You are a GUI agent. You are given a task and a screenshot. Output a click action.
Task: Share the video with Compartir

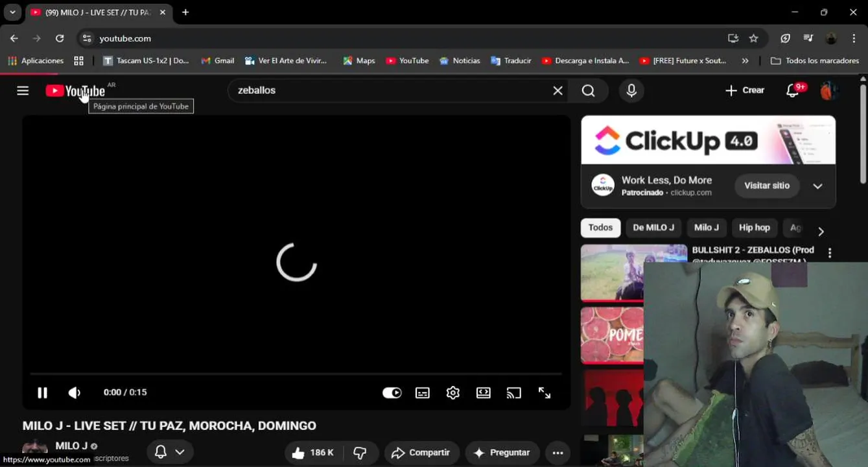click(421, 453)
